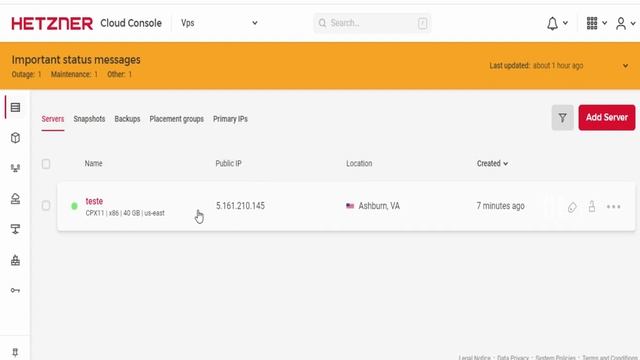640x360 pixels.
Task: Click the Add Server button
Action: [x=607, y=118]
